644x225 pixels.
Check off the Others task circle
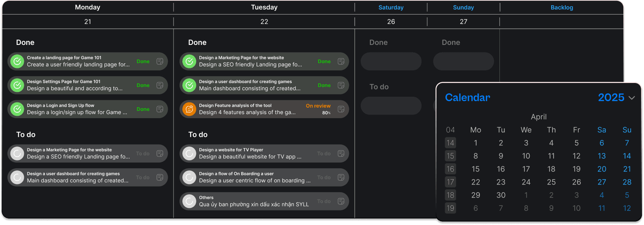pos(189,201)
